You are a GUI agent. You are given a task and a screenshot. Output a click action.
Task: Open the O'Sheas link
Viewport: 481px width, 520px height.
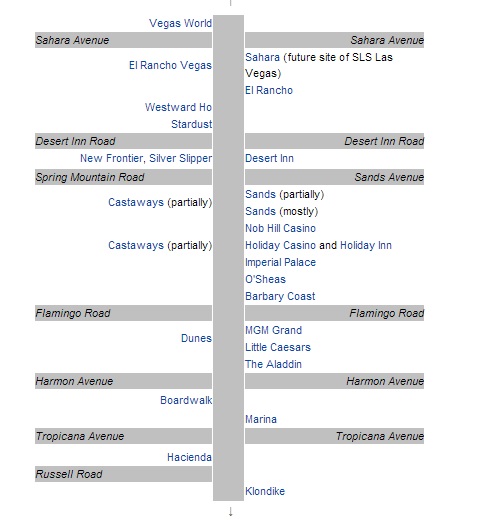265,279
